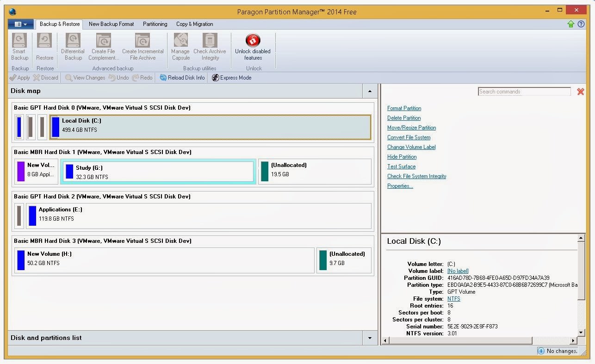Click Check File System Integrity link

(416, 176)
